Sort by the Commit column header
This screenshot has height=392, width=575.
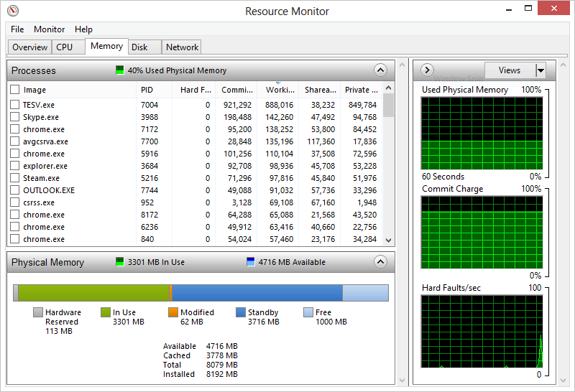[x=236, y=90]
